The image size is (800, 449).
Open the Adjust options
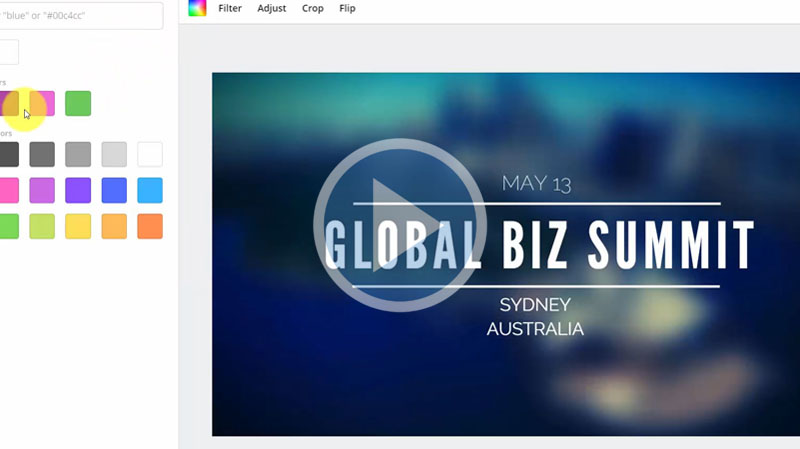(271, 8)
